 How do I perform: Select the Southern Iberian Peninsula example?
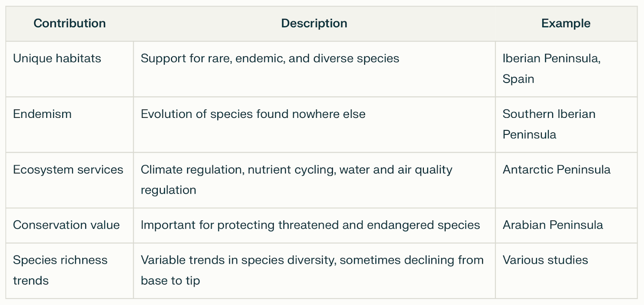(x=549, y=124)
